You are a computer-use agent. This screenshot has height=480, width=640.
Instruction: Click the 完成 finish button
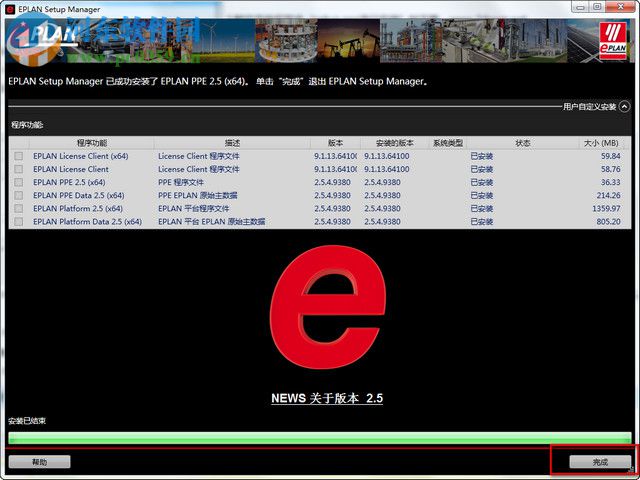point(600,462)
